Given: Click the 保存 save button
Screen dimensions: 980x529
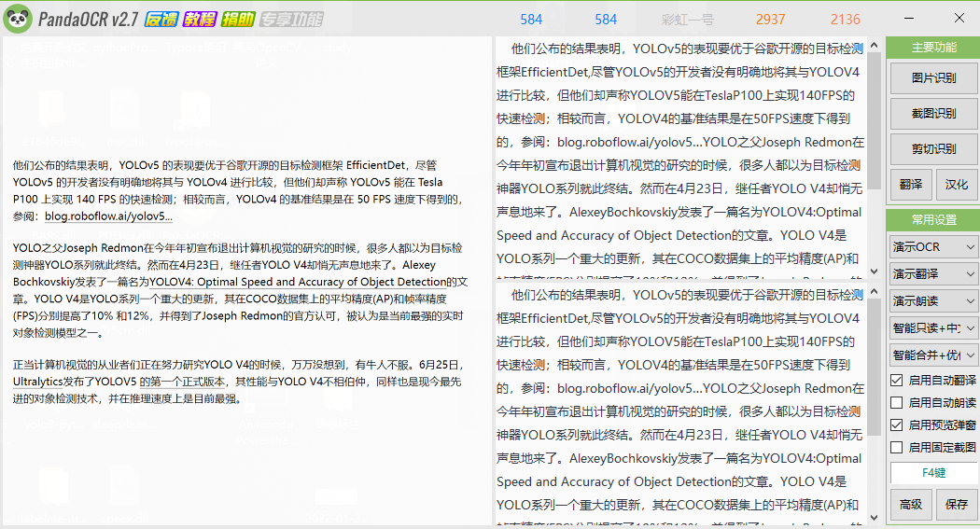Looking at the screenshot, I should click(x=957, y=505).
